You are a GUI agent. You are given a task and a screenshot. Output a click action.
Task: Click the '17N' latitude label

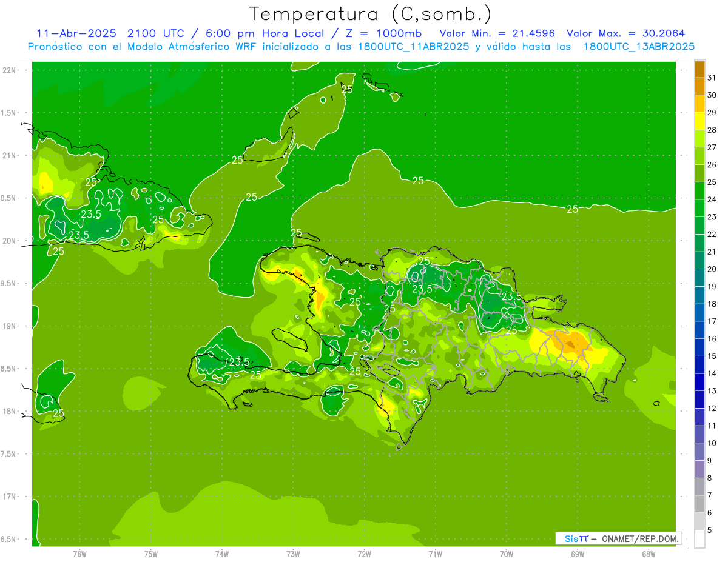click(10, 497)
